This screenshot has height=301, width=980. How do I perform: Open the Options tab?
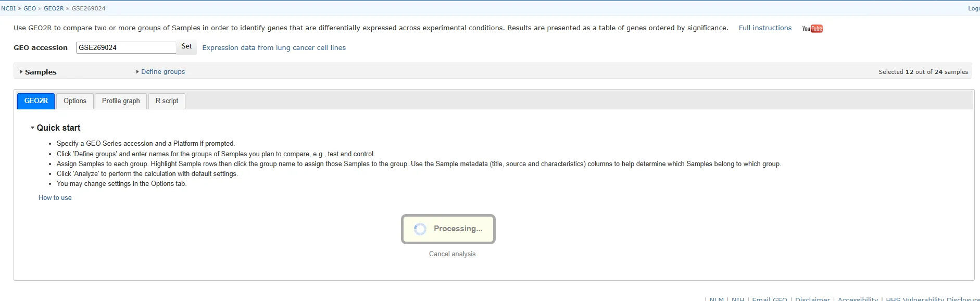coord(75,101)
